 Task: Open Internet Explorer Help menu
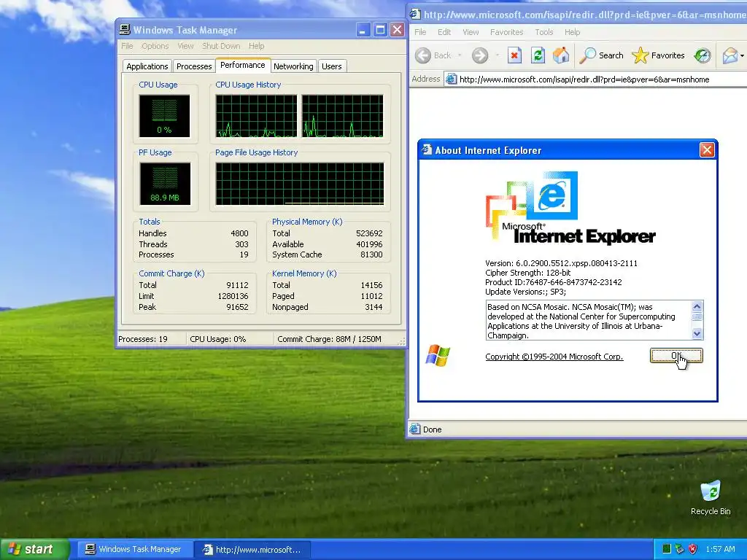tap(572, 32)
